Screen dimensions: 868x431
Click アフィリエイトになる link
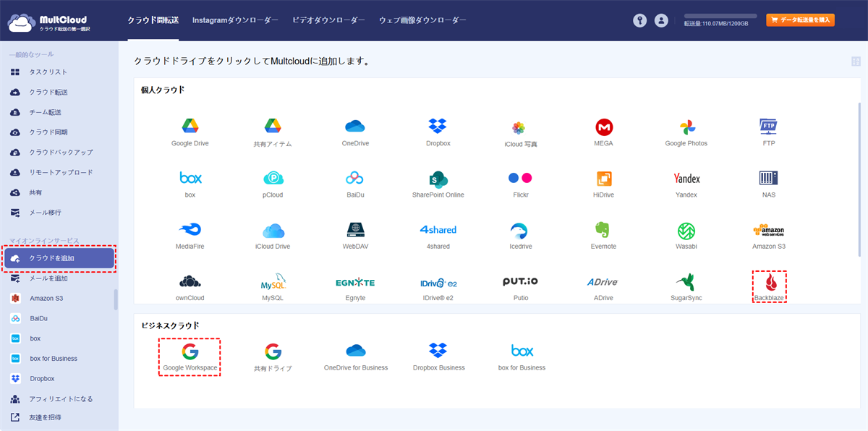(x=59, y=399)
